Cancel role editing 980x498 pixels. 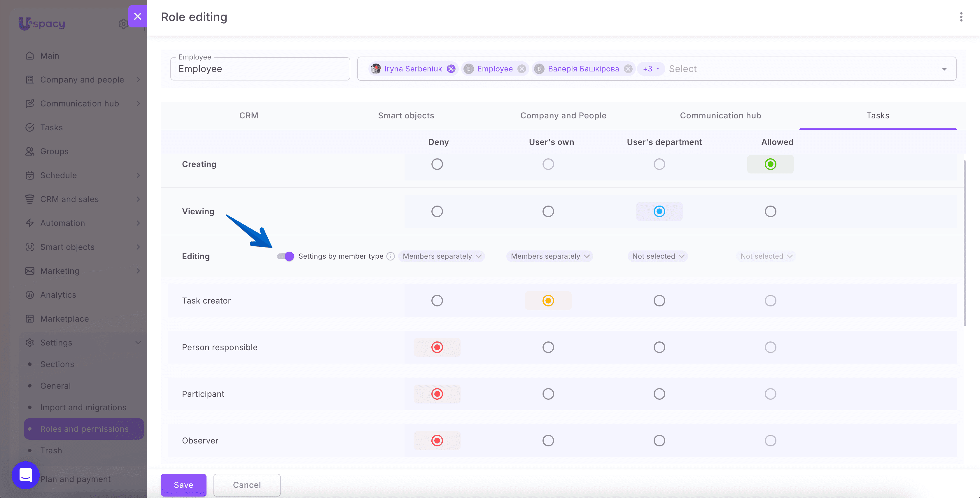point(247,485)
